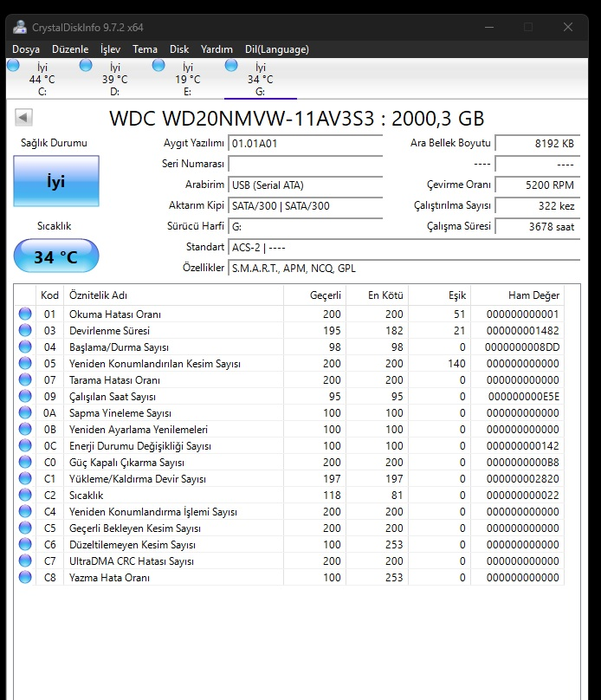
Task: Click the Sağlık Durumu label
Action: tap(54, 143)
